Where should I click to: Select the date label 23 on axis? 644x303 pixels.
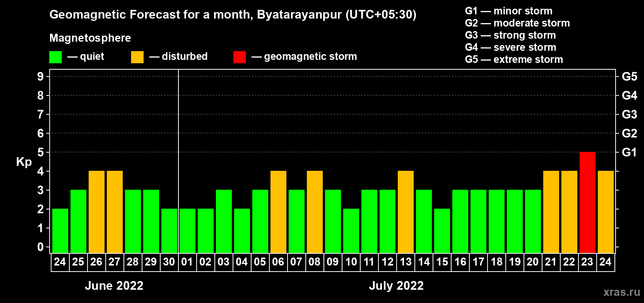tap(587, 262)
